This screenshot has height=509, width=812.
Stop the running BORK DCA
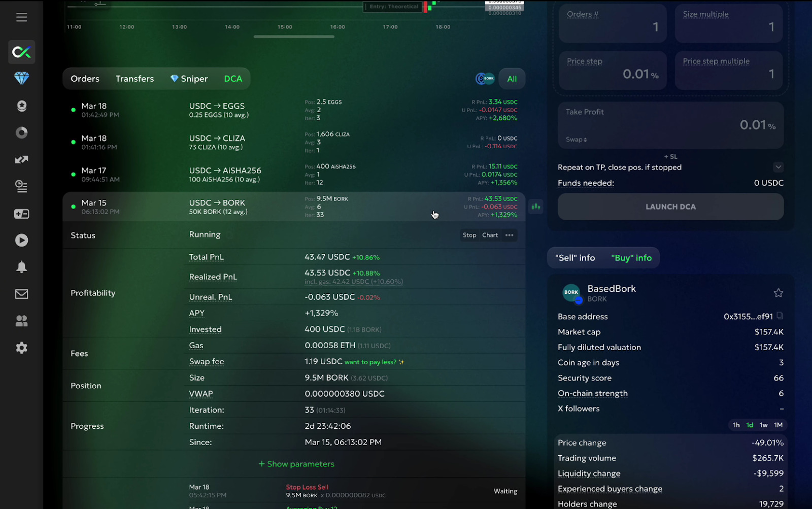pyautogui.click(x=469, y=235)
